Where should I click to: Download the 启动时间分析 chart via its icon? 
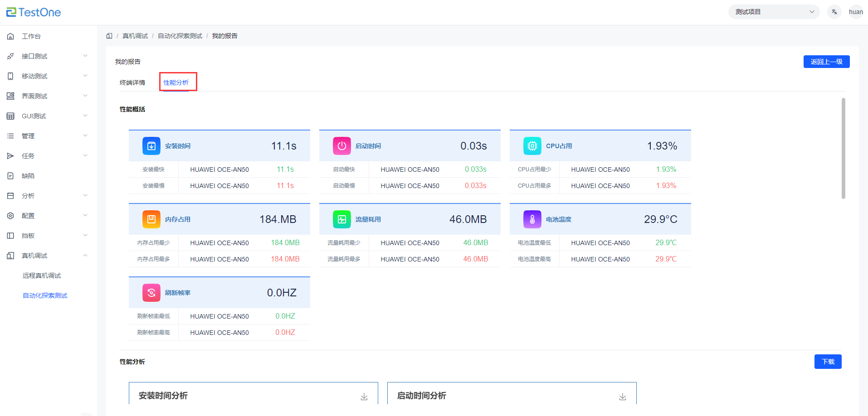[622, 397]
